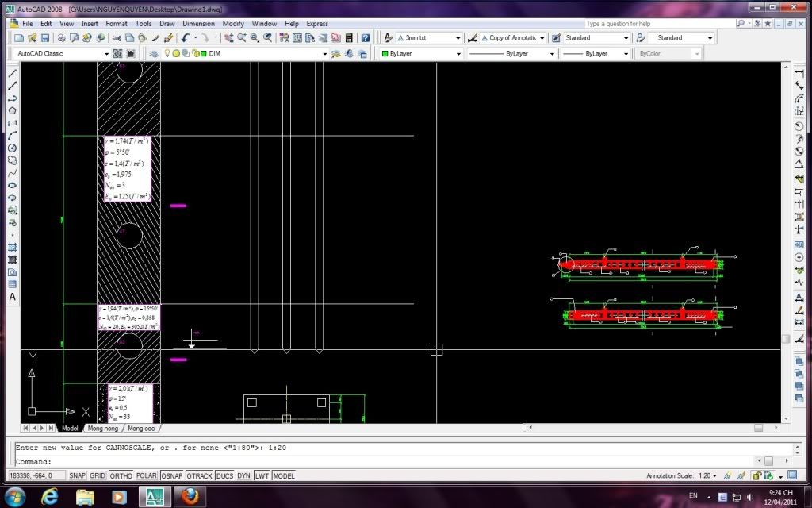The width and height of the screenshot is (812, 508).
Task: Click the Save icon in Standard toolbar
Action: (x=45, y=38)
